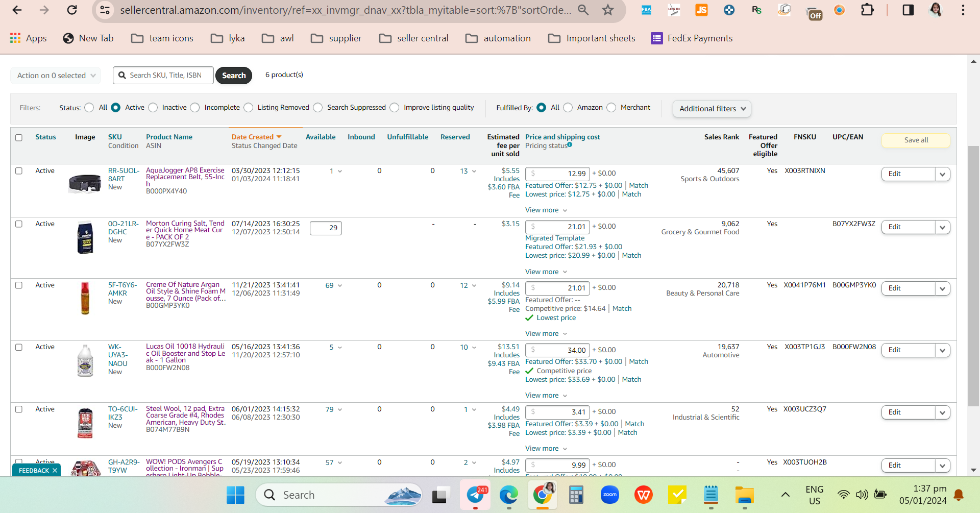This screenshot has width=980, height=513.
Task: Open Action on 0 selected dropdown
Action: [56, 76]
